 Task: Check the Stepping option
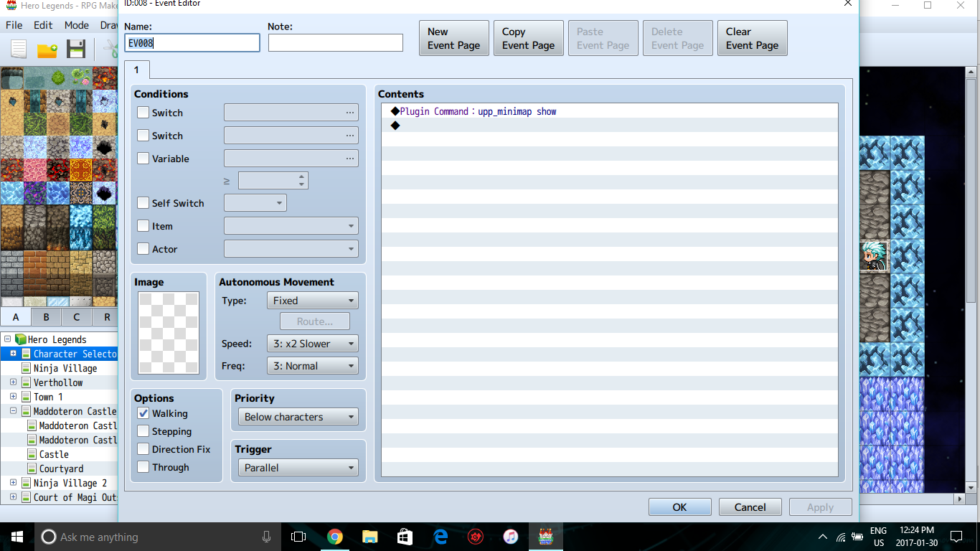click(x=143, y=431)
